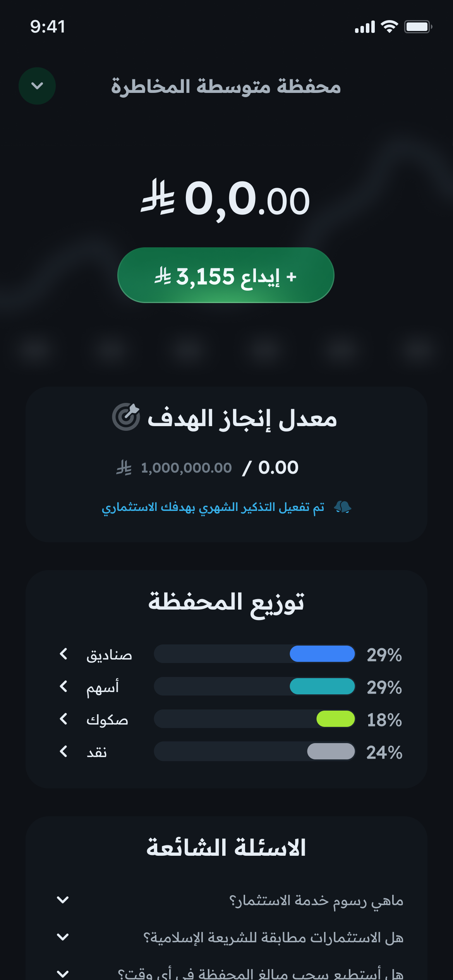Tap the gray نقد allocation bar
Screen dimensions: 453x980
pos(331,751)
